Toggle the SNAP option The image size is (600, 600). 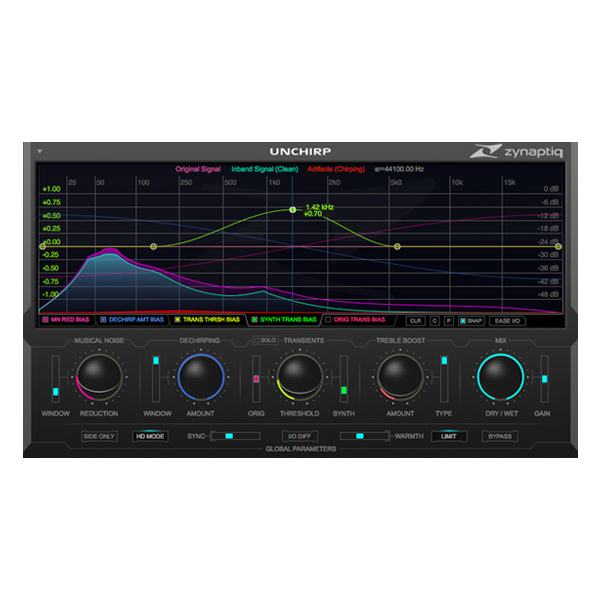tap(471, 321)
